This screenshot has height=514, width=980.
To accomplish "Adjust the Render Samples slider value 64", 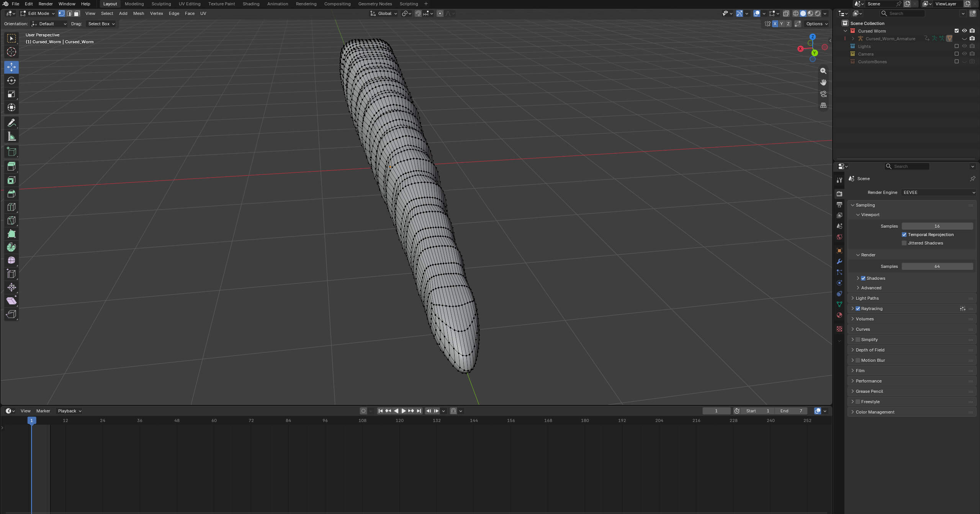I will (937, 266).
